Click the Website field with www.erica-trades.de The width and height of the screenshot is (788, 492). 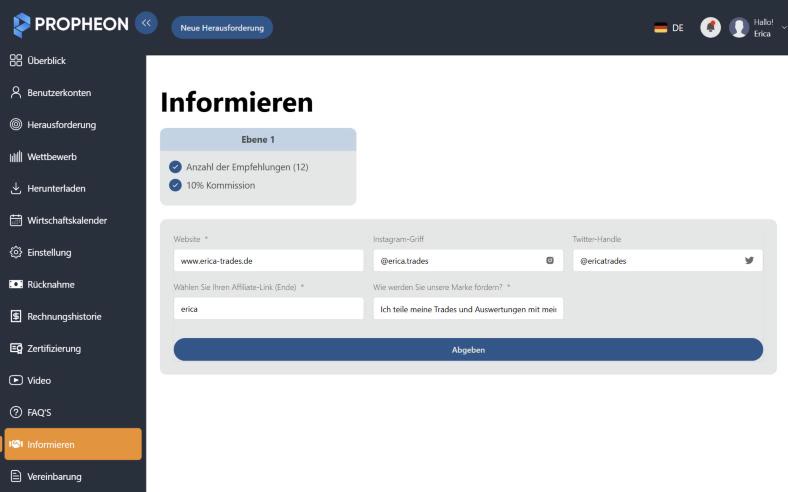pyautogui.click(x=268, y=260)
